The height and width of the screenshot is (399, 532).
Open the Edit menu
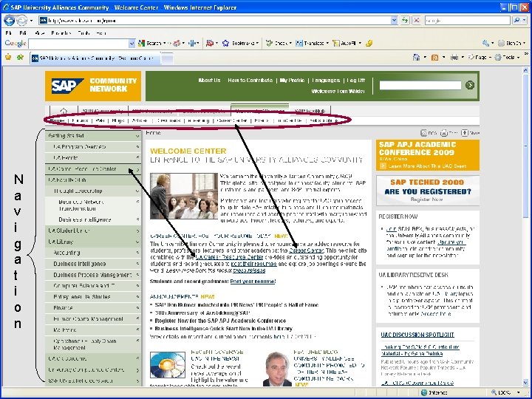pos(23,33)
